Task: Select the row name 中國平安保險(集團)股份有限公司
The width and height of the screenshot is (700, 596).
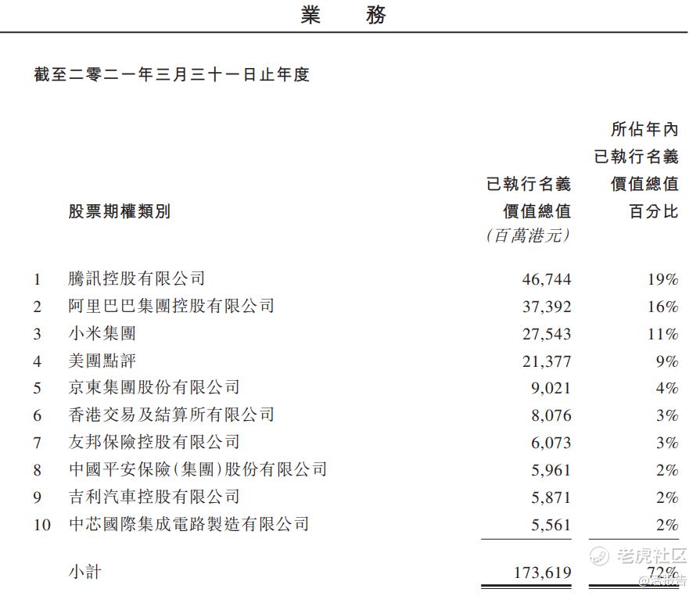Action: tap(198, 469)
